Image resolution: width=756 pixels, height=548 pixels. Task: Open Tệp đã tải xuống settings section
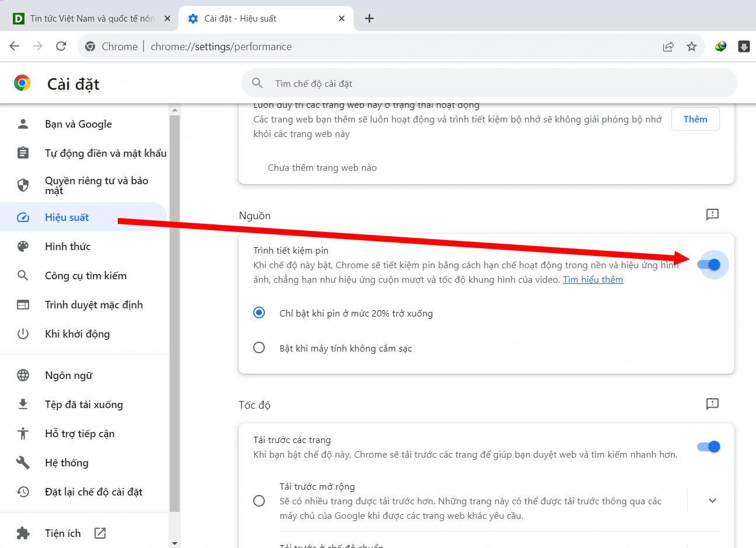coord(83,405)
